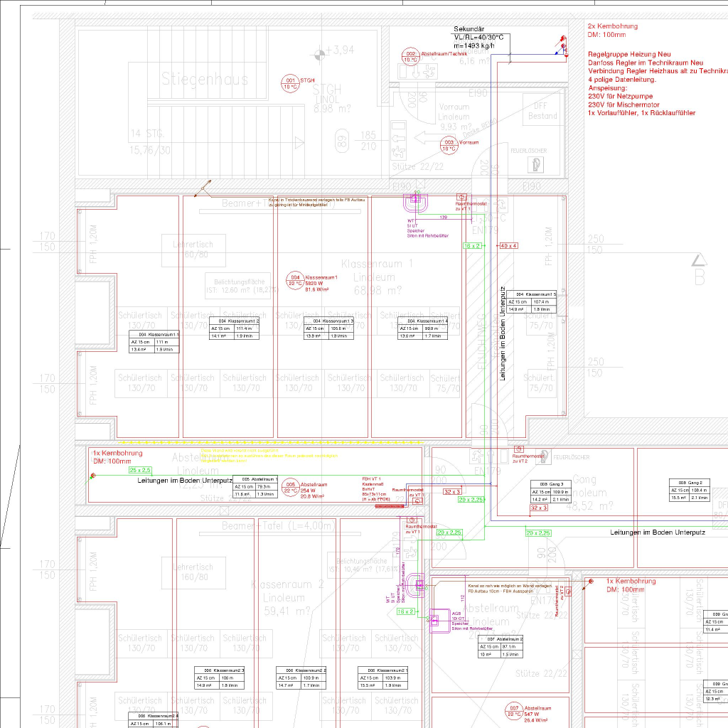Click the 007 Abstellraum 2 circuit table
This screenshot has height=728, width=728.
tap(501, 647)
